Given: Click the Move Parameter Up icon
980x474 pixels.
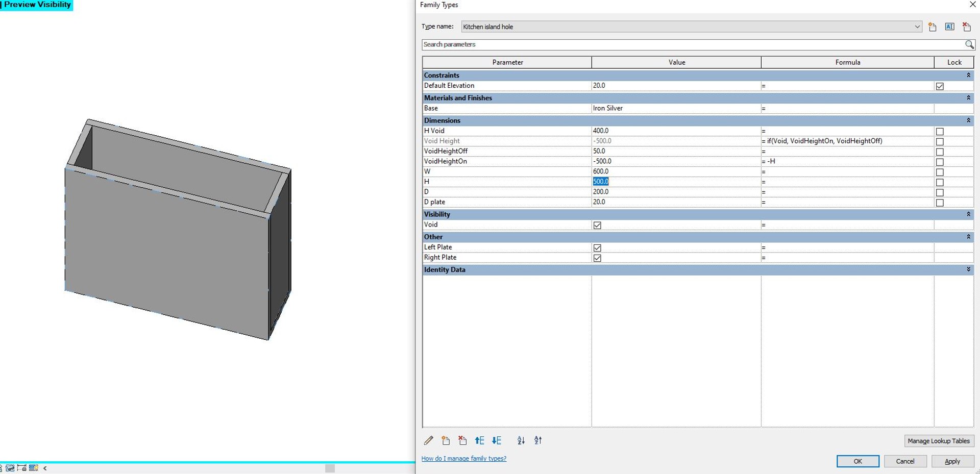Looking at the screenshot, I should [x=479, y=440].
